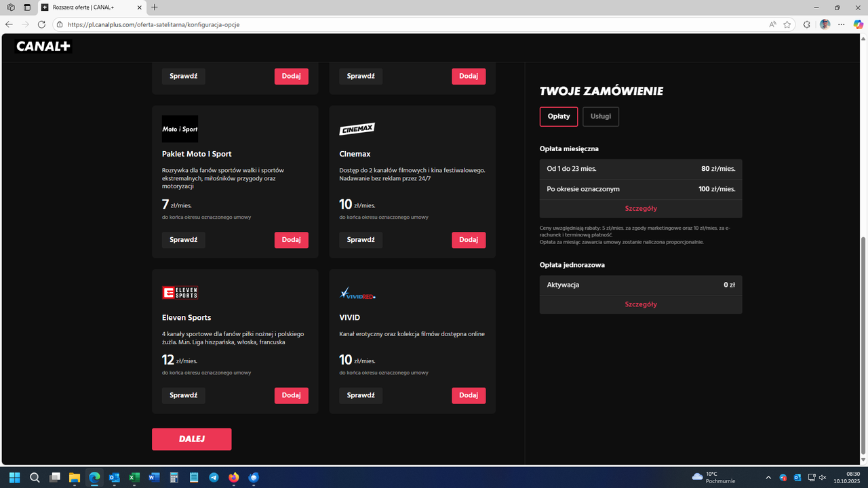Add this page to favorites
Image resolution: width=868 pixels, height=488 pixels.
(787, 24)
